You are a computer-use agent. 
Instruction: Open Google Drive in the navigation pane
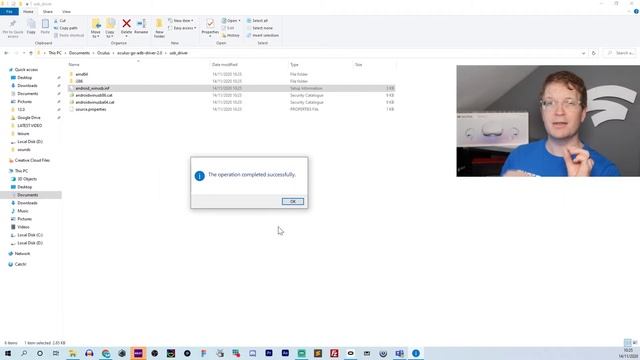tap(29, 118)
